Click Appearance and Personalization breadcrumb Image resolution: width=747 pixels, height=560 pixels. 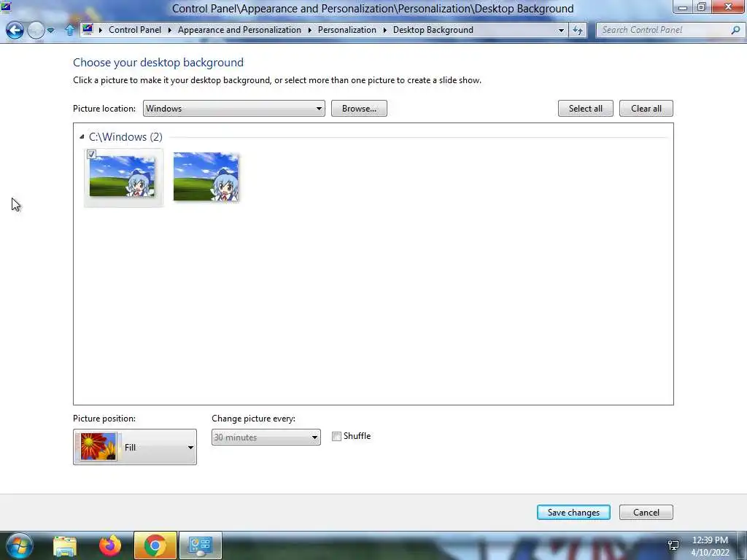click(239, 29)
